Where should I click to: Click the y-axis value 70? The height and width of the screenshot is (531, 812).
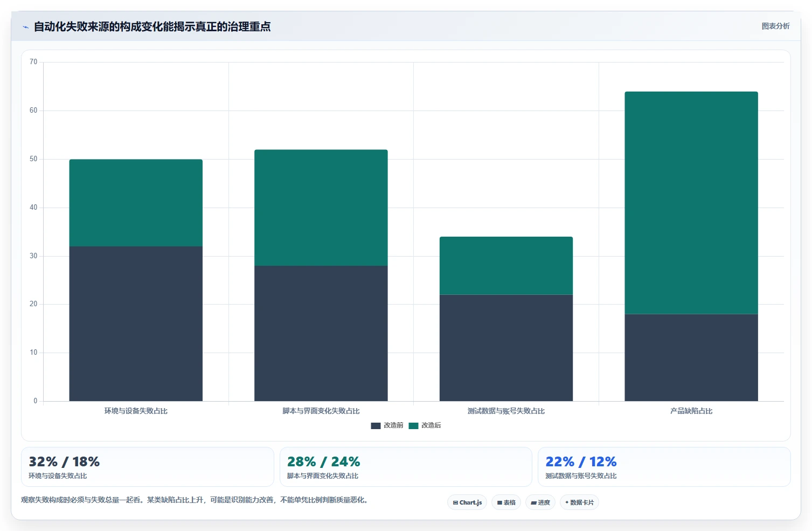[33, 62]
